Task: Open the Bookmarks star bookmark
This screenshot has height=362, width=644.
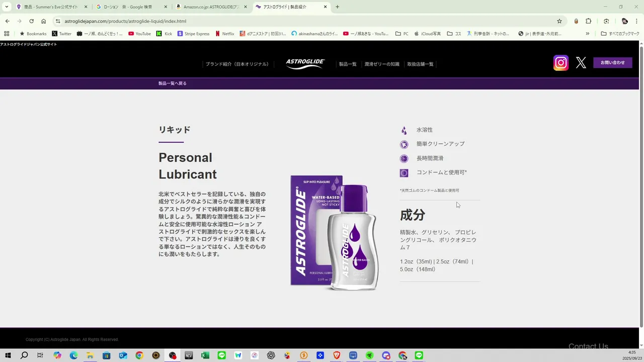Action: [33, 34]
